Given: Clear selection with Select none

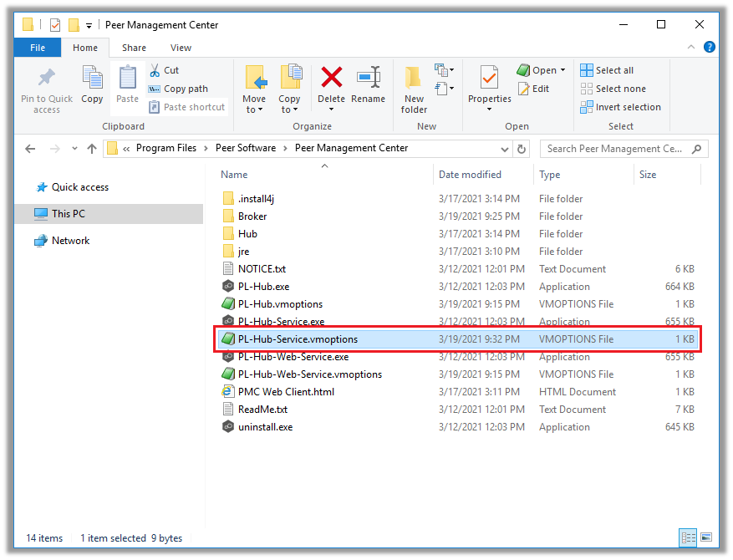Looking at the screenshot, I should pyautogui.click(x=611, y=89).
